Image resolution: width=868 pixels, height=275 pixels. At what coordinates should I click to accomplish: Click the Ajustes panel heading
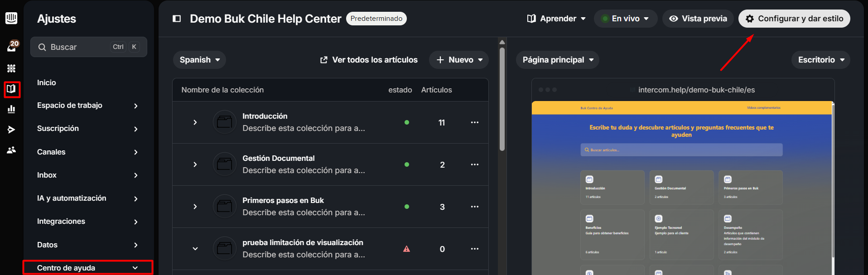tap(57, 19)
